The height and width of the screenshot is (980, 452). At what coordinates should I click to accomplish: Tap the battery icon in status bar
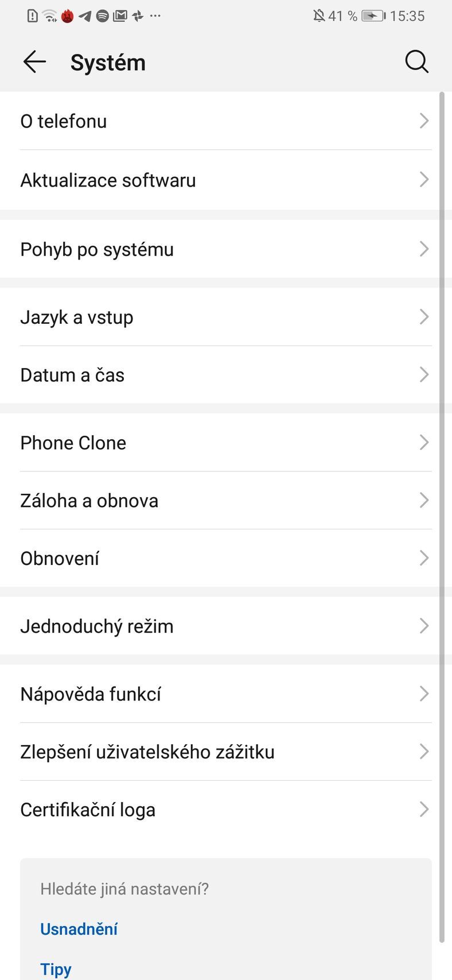pyautogui.click(x=373, y=16)
